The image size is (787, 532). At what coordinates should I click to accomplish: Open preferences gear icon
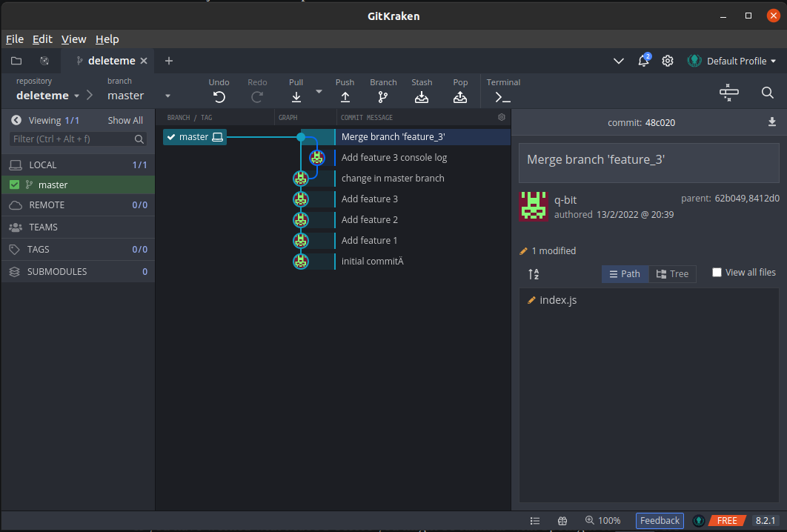tap(668, 61)
